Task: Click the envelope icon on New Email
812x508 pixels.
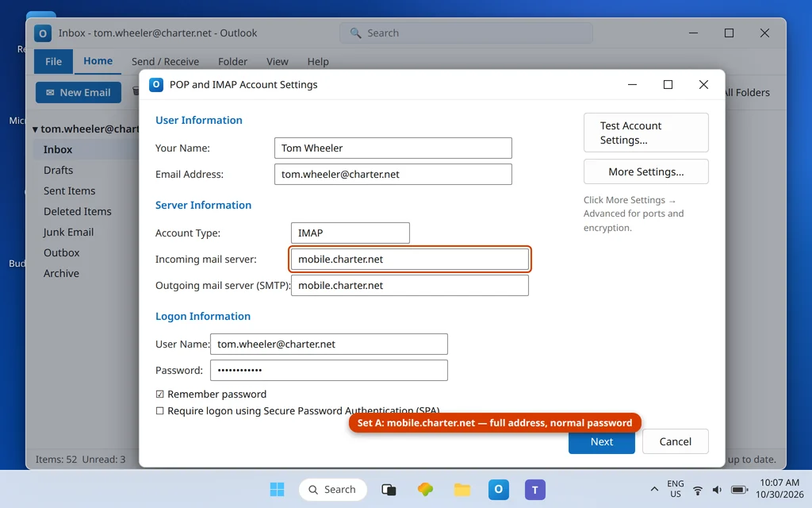Action: click(50, 93)
